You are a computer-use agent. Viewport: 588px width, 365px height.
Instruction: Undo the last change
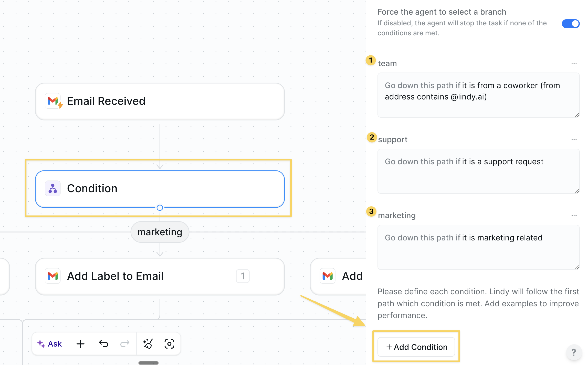pos(103,343)
